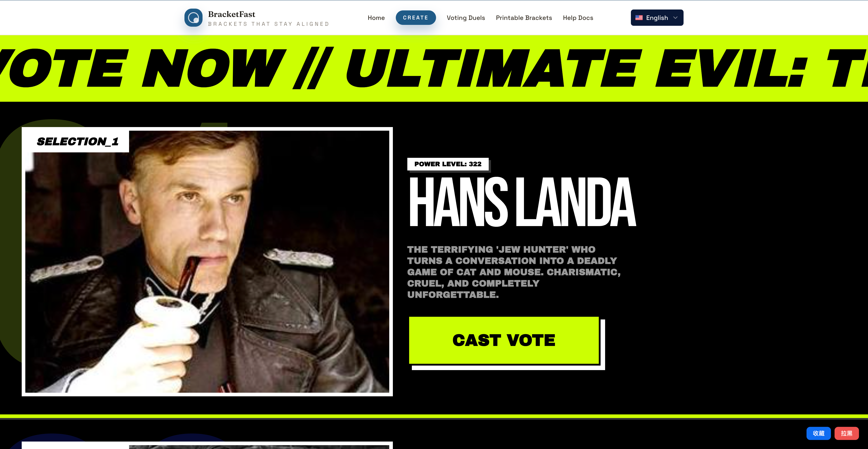Screen dimensions: 868x449
Task: Open the Voting Duels page
Action: [x=466, y=18]
